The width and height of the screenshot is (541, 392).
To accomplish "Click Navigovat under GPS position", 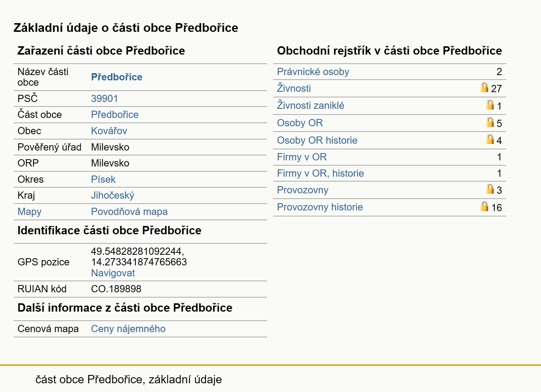I will tap(113, 273).
